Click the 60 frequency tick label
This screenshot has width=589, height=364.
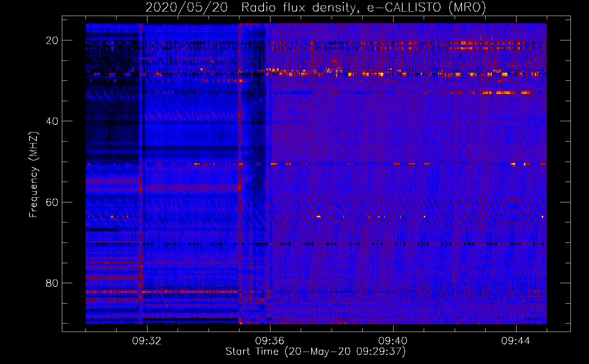tap(52, 202)
